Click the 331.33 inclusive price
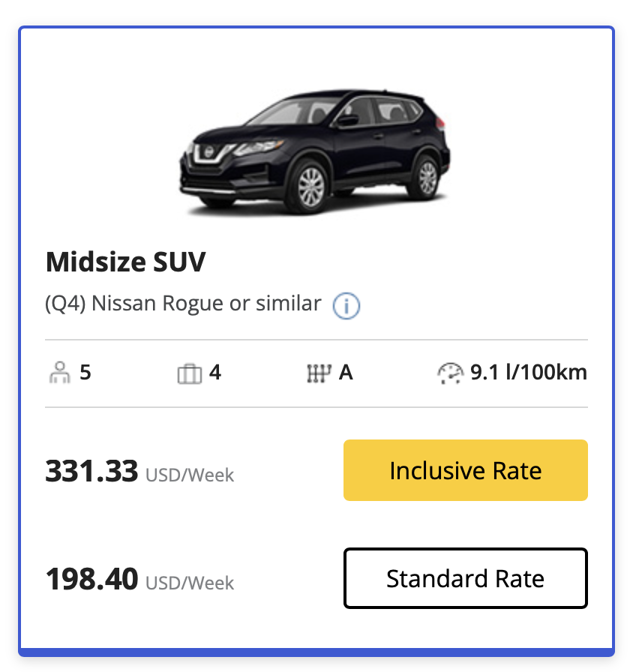The image size is (633, 672). pyautogui.click(x=92, y=471)
